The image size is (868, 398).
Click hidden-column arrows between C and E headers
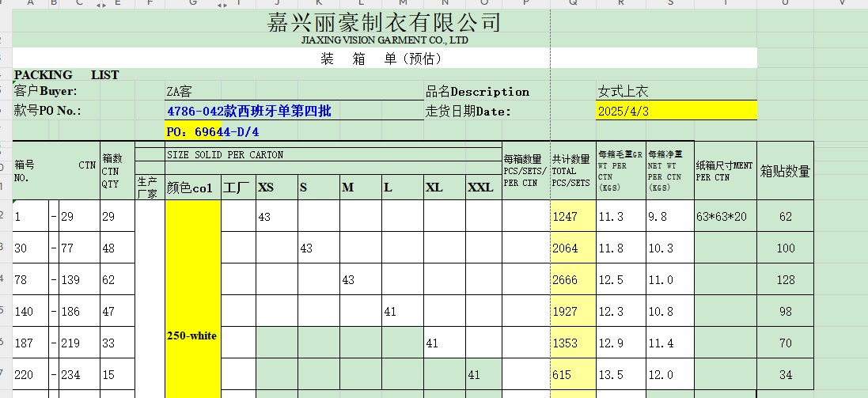pos(100,5)
